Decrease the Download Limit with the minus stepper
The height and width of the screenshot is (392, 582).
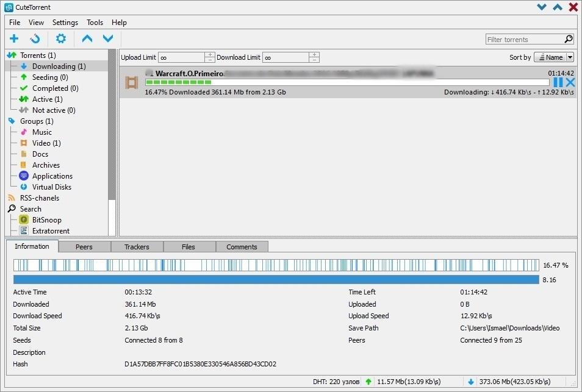pos(314,60)
